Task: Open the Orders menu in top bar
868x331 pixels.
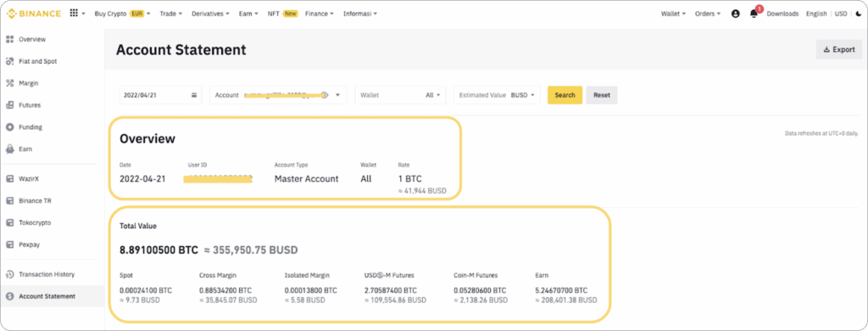Action: click(708, 14)
